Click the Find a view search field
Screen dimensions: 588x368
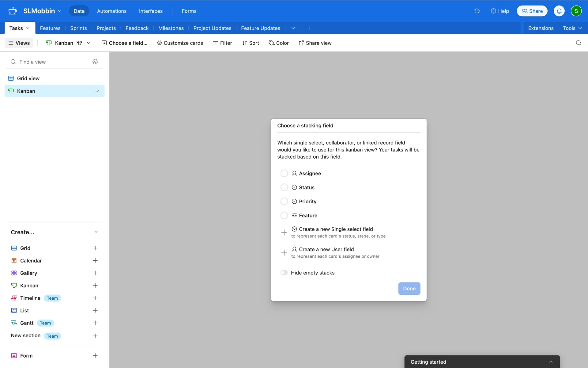click(x=46, y=62)
